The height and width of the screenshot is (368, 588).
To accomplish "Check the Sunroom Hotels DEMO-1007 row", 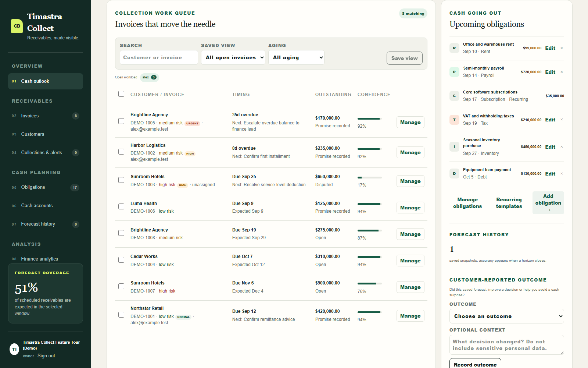I will point(121,286).
